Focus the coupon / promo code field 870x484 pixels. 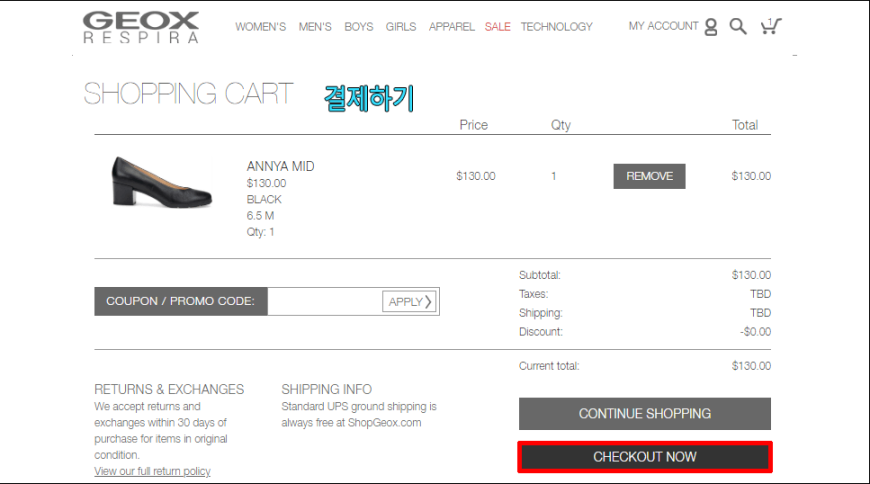click(x=325, y=301)
